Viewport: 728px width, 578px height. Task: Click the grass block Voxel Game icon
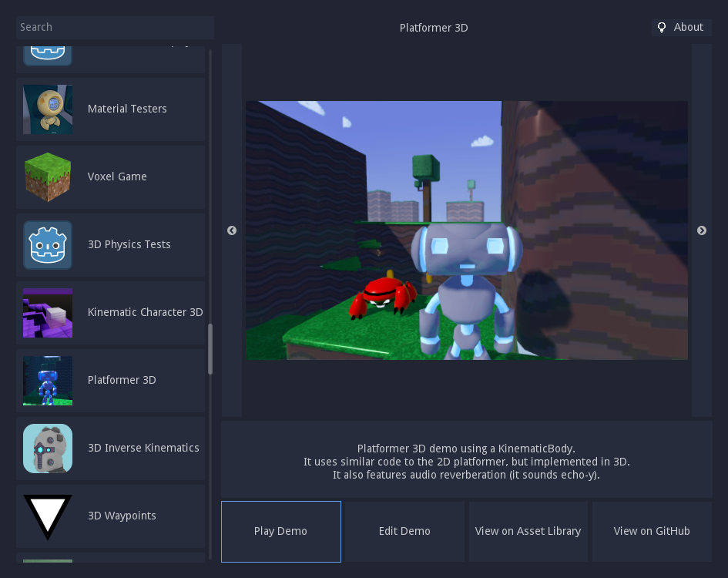(48, 176)
